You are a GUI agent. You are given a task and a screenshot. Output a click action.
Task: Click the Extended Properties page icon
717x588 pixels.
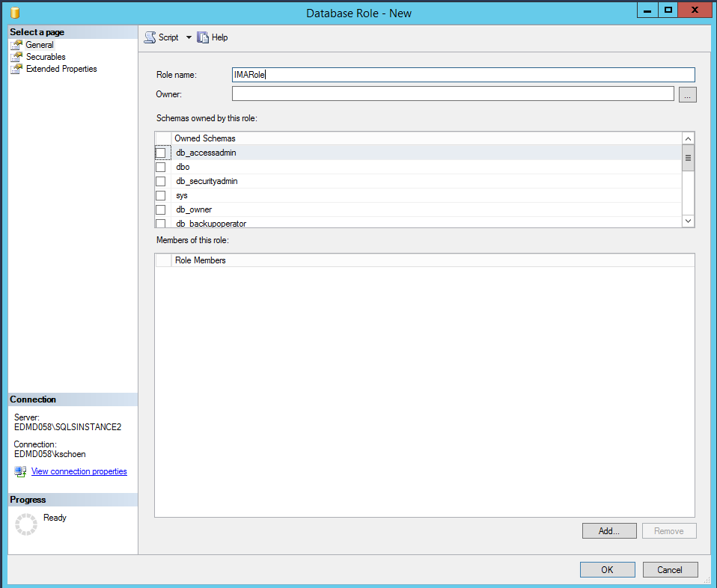tap(16, 68)
